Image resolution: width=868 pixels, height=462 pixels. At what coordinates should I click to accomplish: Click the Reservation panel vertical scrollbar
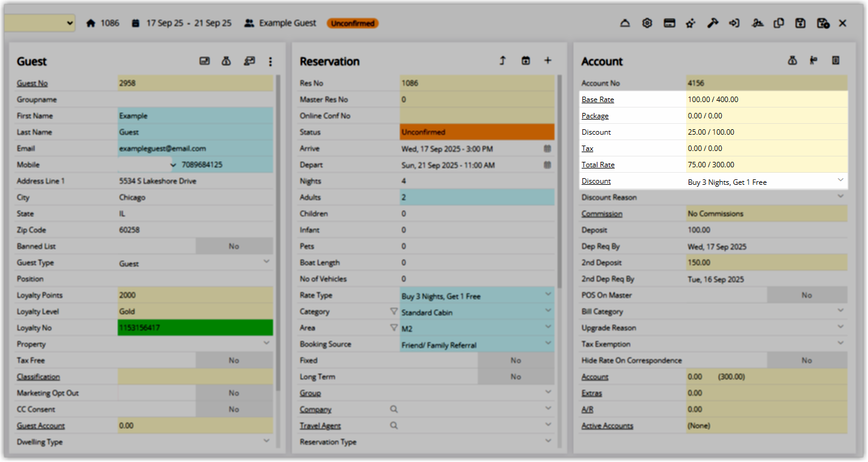click(559, 181)
